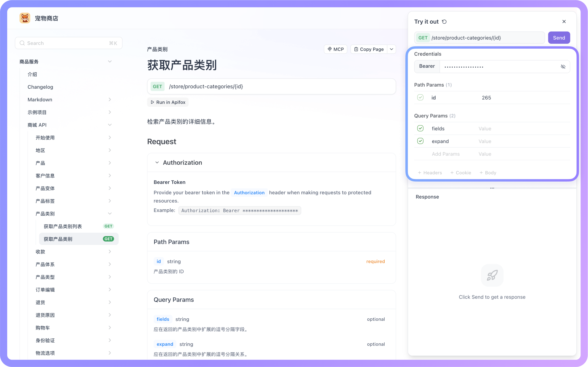Close the Try it out panel

click(x=564, y=22)
